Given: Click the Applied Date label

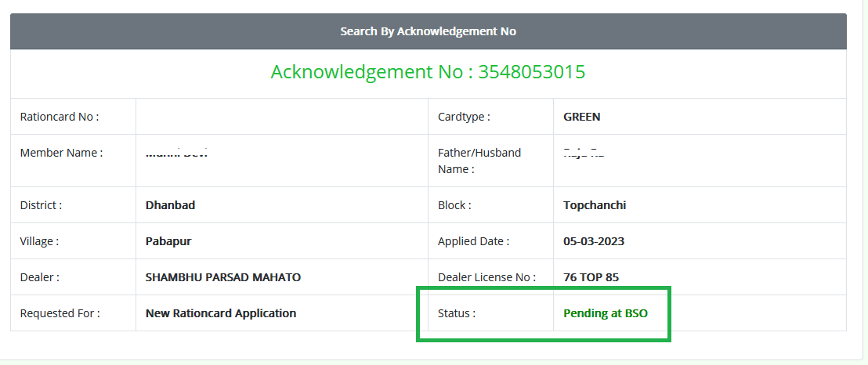Looking at the screenshot, I should pos(473,241).
